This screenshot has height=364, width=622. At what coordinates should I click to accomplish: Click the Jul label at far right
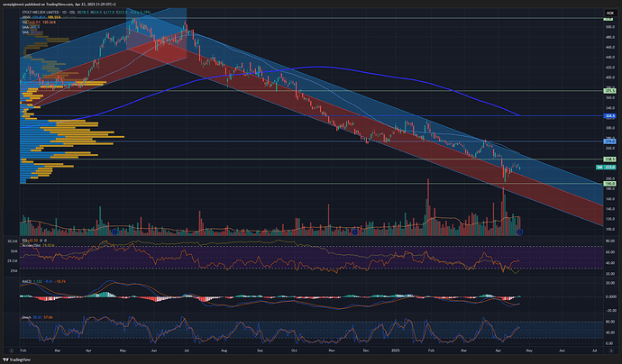click(594, 350)
